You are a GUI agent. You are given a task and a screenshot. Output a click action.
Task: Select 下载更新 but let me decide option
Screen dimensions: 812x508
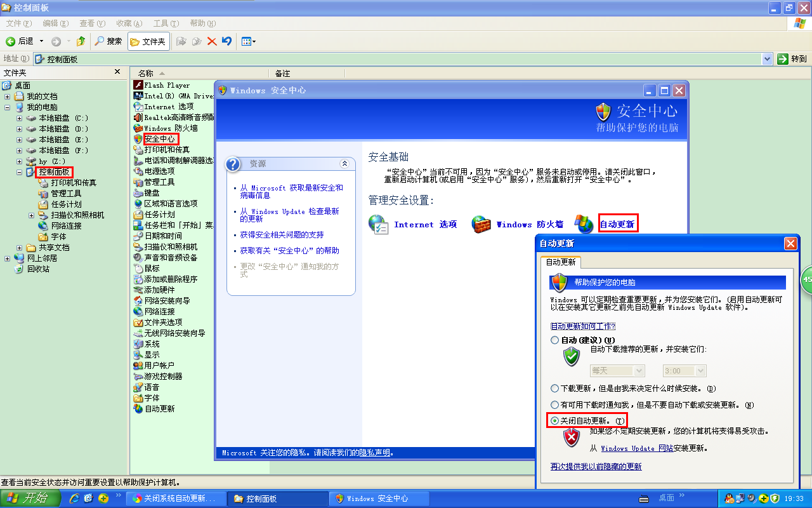coord(555,388)
